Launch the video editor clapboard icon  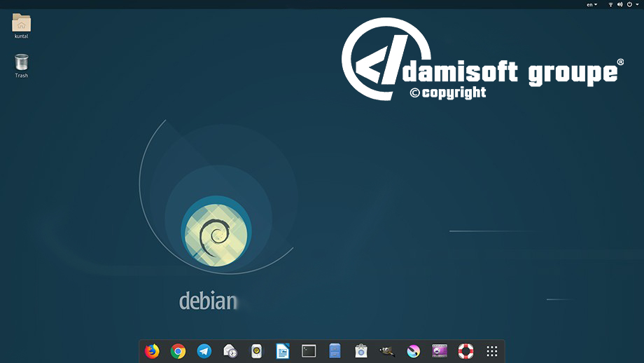coord(440,351)
